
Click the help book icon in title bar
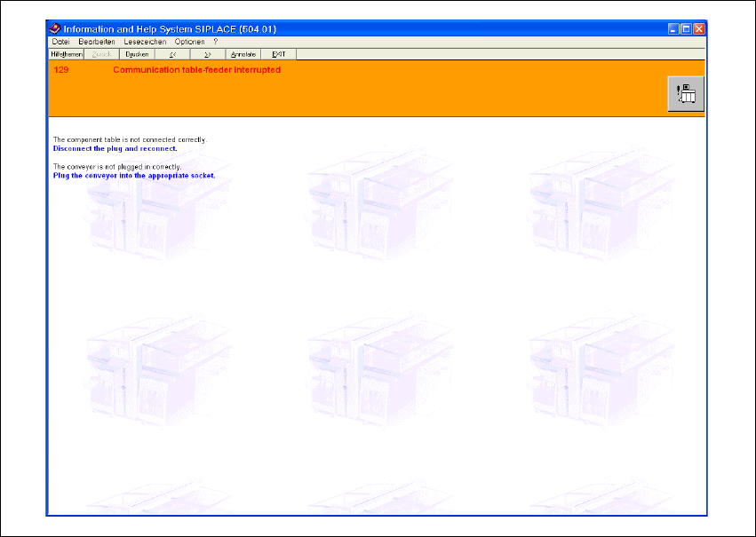click(55, 29)
